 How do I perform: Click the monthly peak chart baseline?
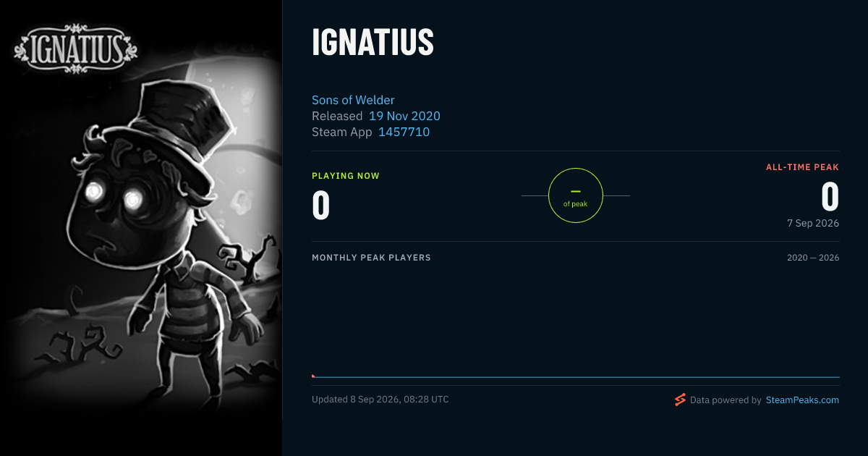pyautogui.click(x=576, y=376)
